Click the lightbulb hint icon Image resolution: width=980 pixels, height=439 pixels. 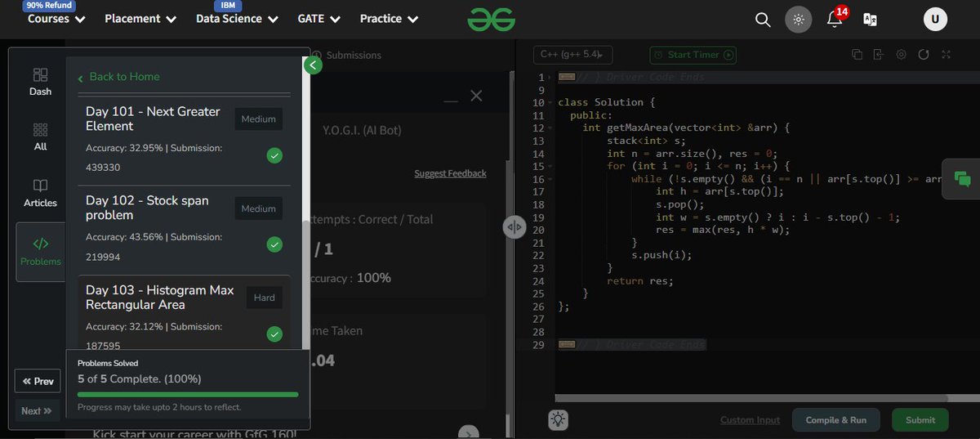click(559, 419)
